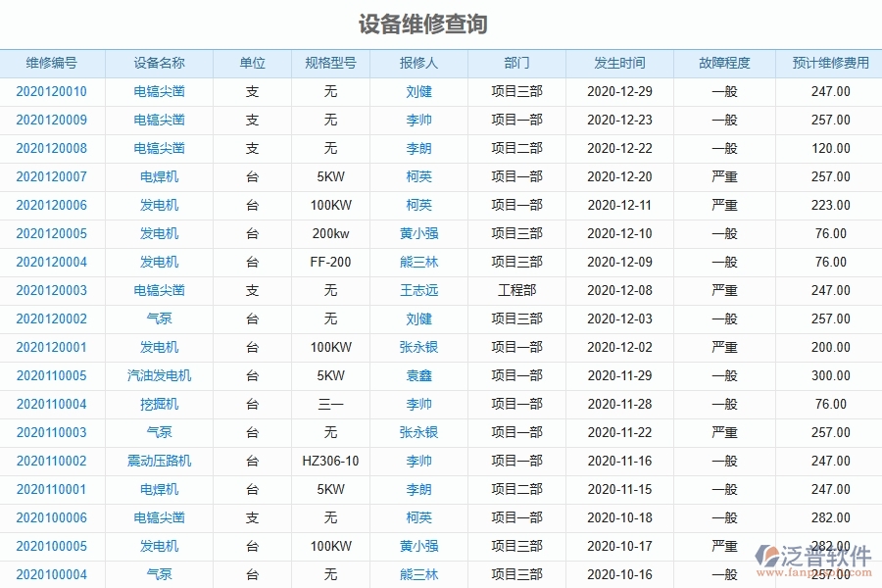View equipment details for 电焊机
This screenshot has height=588, width=882.
tap(157, 176)
